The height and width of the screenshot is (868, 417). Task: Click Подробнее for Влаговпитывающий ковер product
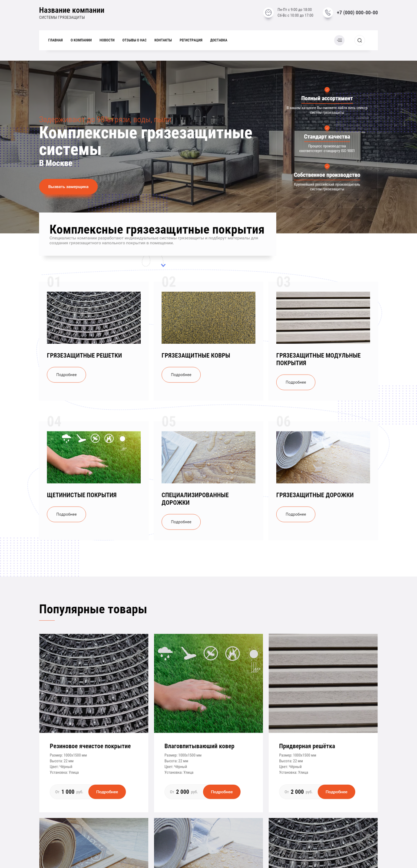point(222,792)
